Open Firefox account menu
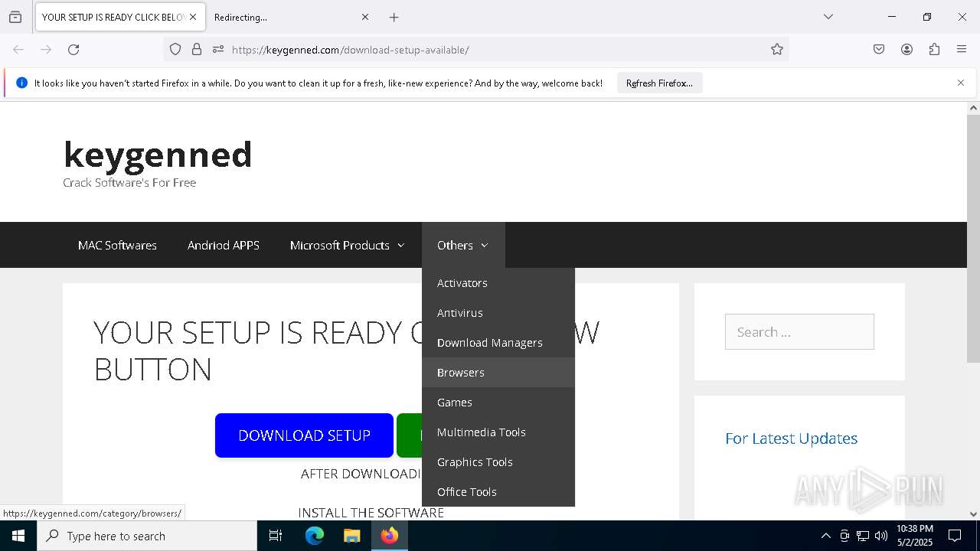This screenshot has width=980, height=551. coord(906,50)
